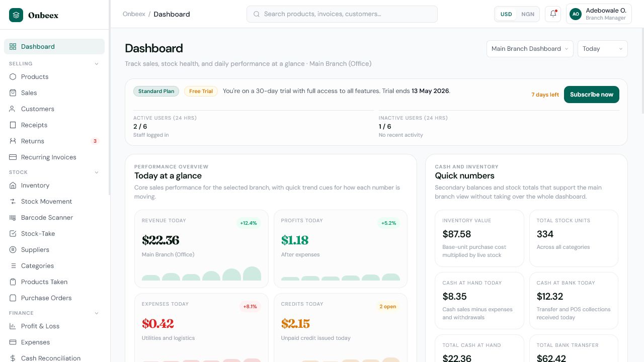Click the Profit & Loss chart icon

pos(13,326)
